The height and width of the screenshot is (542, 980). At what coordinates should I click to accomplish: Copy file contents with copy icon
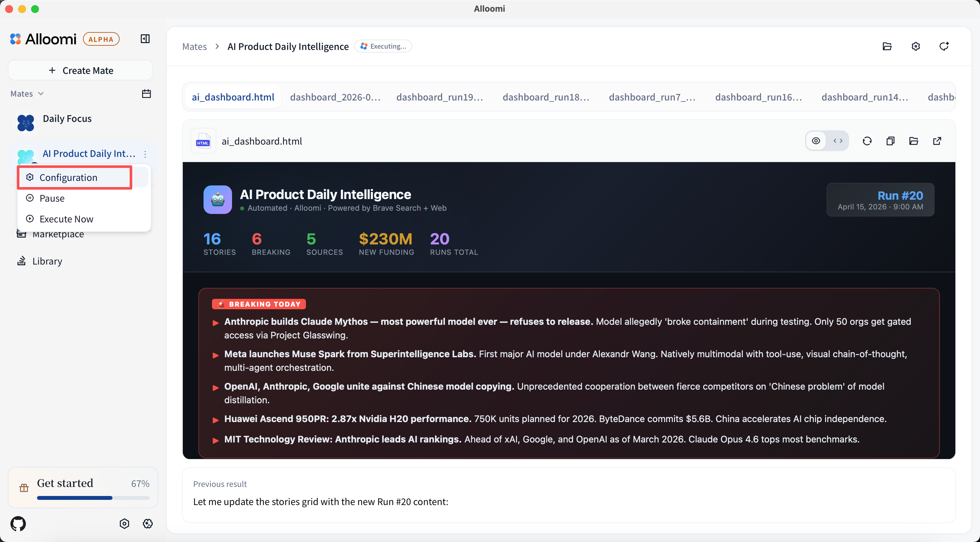coord(890,141)
